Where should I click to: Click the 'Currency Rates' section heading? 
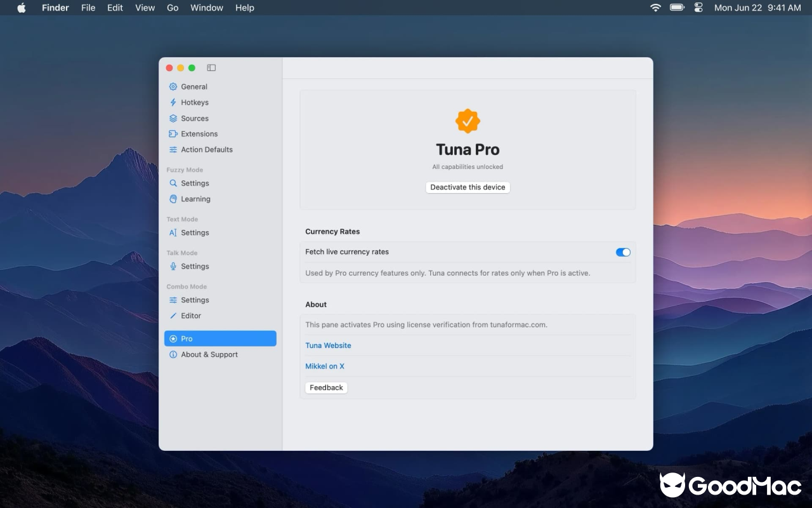(x=332, y=232)
